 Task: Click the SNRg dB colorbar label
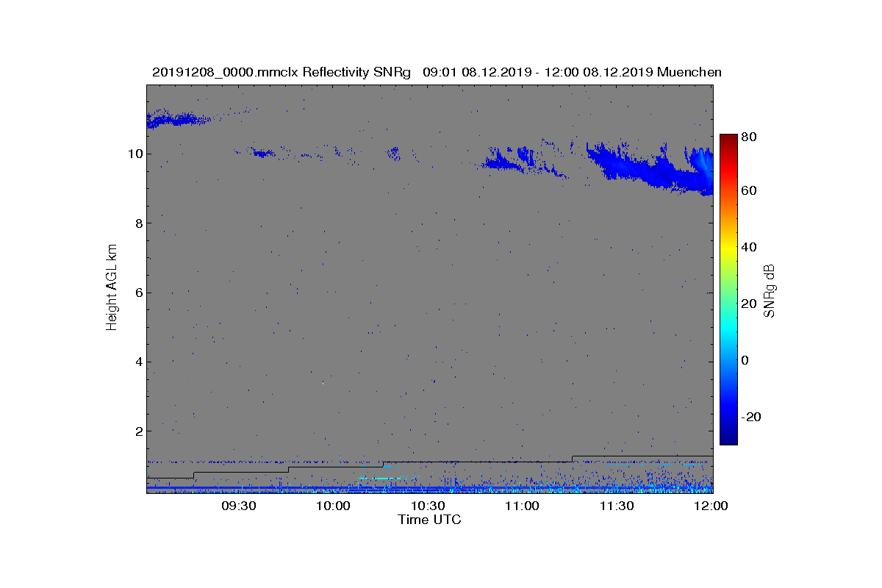pos(769,290)
